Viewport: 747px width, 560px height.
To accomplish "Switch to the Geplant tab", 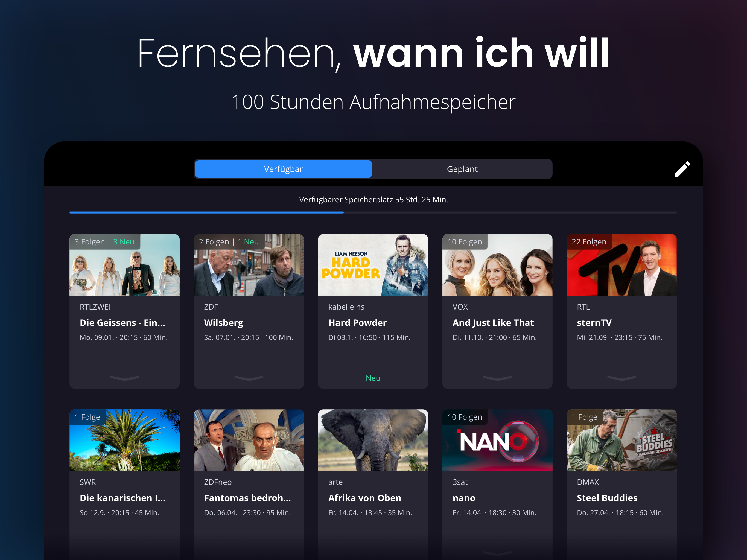I will [462, 169].
